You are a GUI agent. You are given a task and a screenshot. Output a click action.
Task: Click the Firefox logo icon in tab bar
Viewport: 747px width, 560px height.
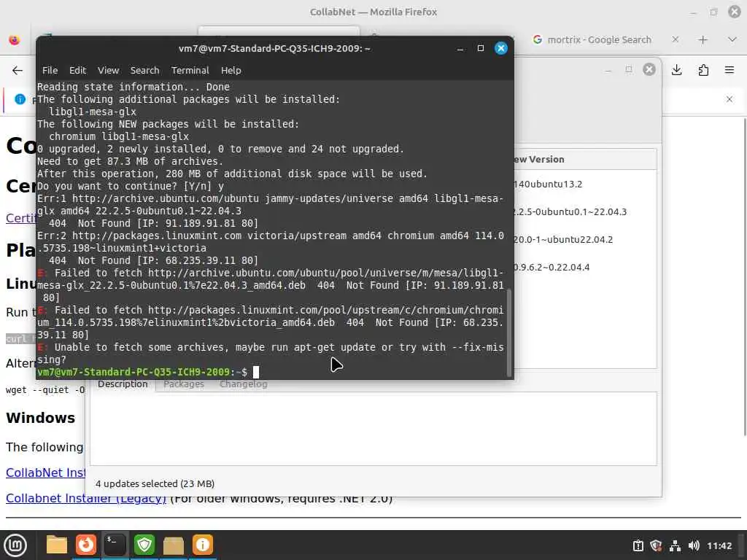pyautogui.click(x=15, y=40)
